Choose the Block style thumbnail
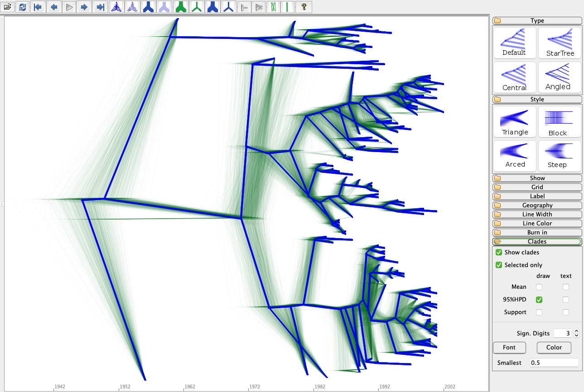The width and height of the screenshot is (584, 392). point(560,122)
